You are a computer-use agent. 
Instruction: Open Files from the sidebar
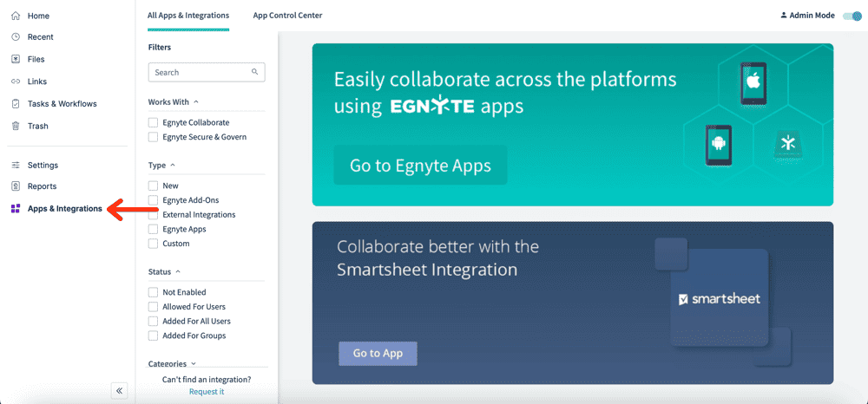[36, 59]
